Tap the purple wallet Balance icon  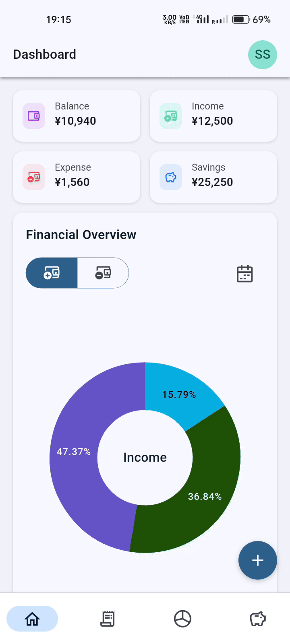[x=34, y=116]
